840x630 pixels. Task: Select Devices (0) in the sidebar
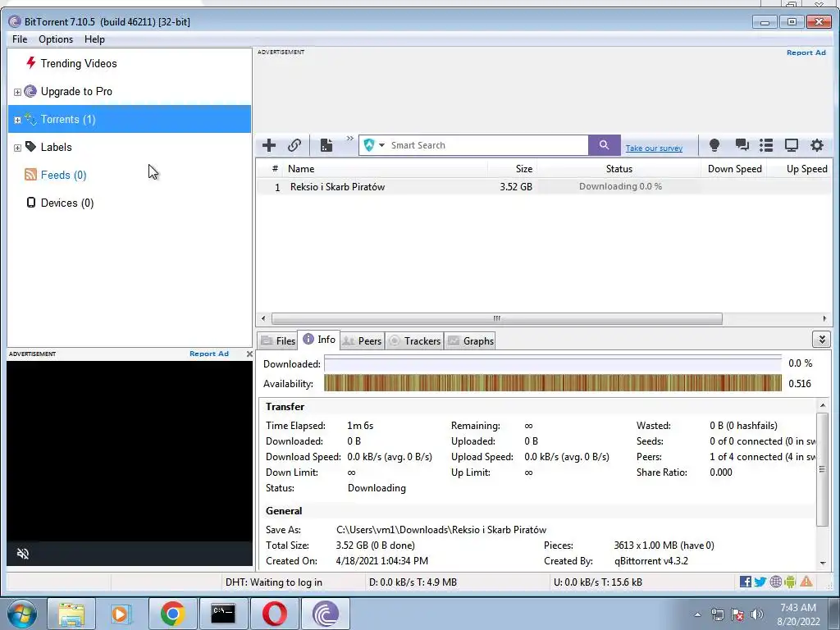[67, 203]
